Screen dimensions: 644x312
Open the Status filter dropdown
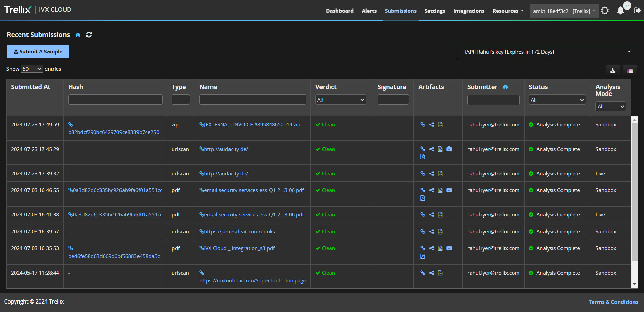[557, 100]
